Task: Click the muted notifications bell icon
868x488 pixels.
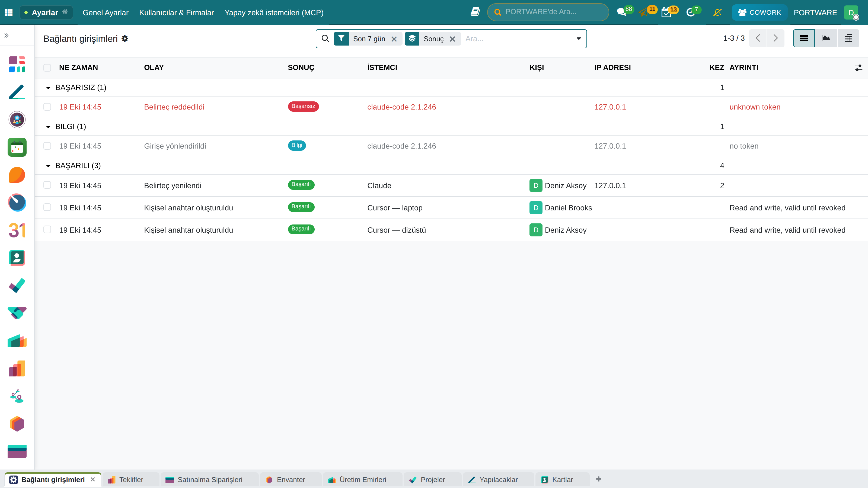Action: [717, 12]
